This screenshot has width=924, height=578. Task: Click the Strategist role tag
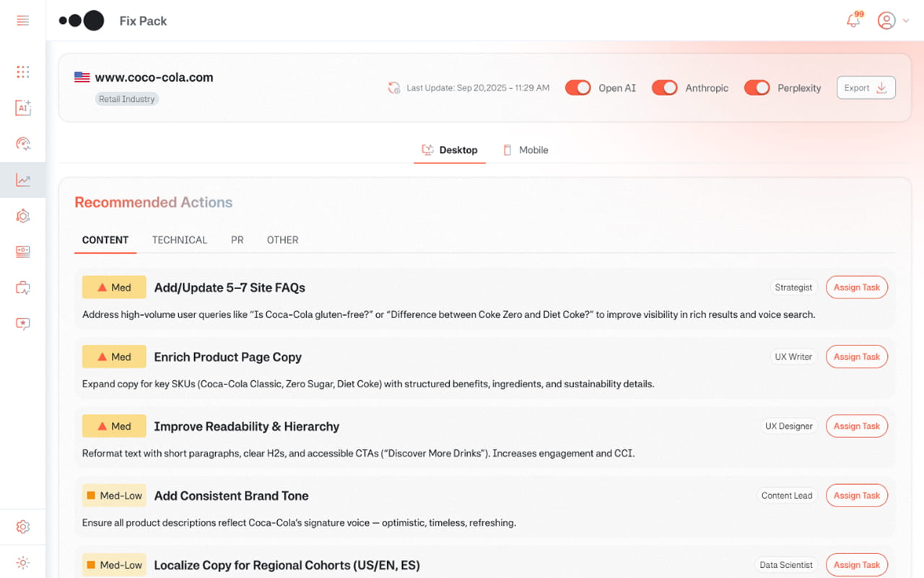[793, 288]
